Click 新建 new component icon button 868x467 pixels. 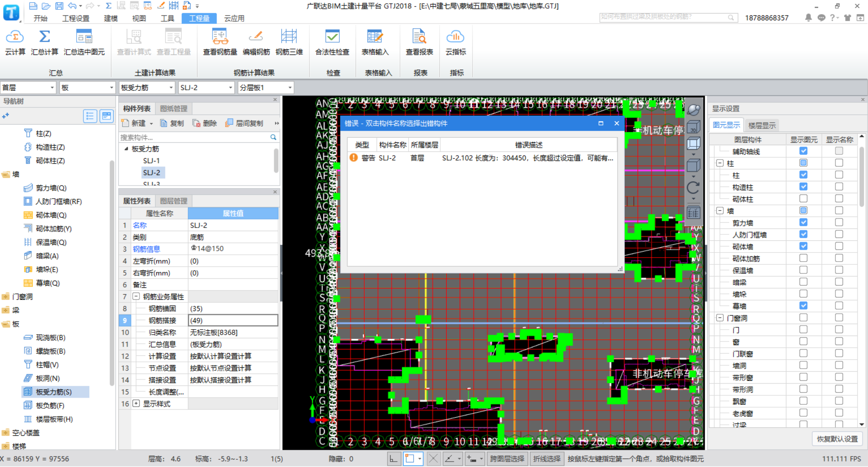134,123
